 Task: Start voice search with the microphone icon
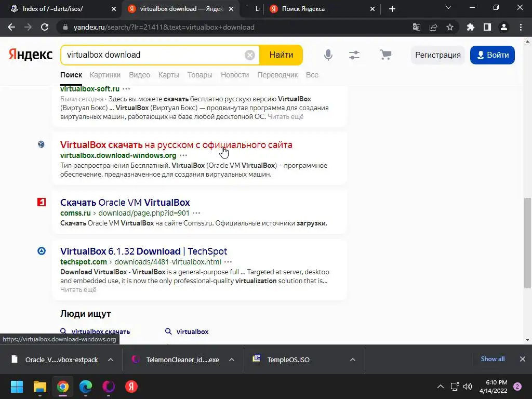328,55
